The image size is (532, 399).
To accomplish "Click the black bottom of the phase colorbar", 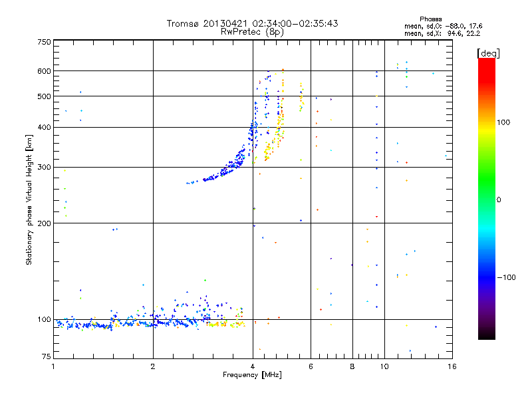I will [x=487, y=334].
